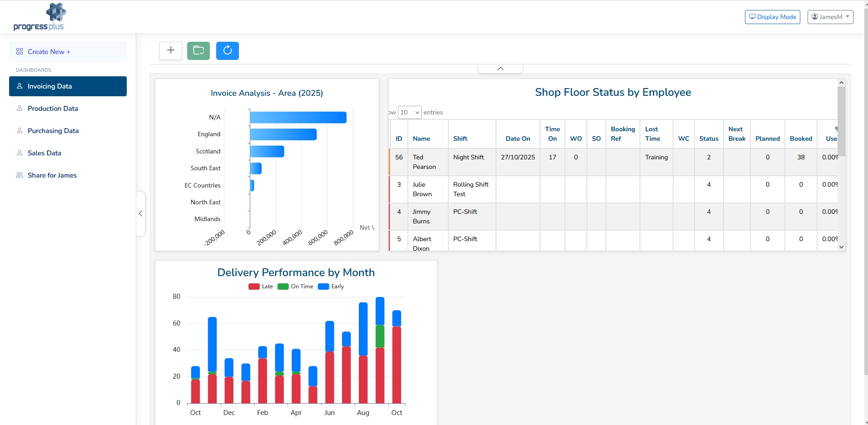Click the green folder open icon
The image size is (868, 425).
(198, 50)
